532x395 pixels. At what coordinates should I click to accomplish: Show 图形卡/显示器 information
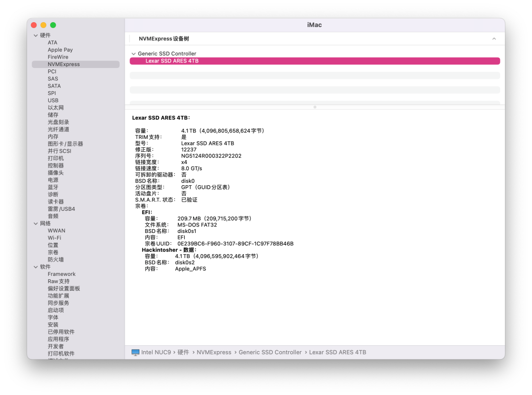coord(65,143)
